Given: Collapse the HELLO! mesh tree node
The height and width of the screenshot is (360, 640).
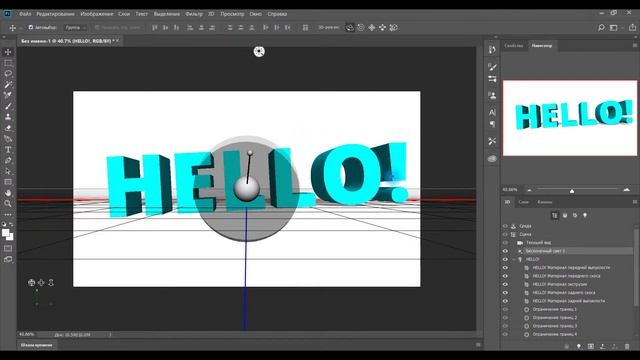Looking at the screenshot, I should click(x=514, y=259).
